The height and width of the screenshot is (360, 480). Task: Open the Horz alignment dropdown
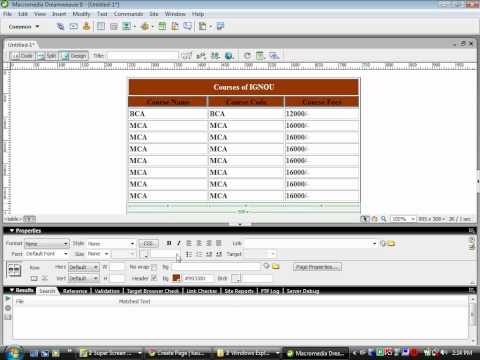(x=84, y=268)
